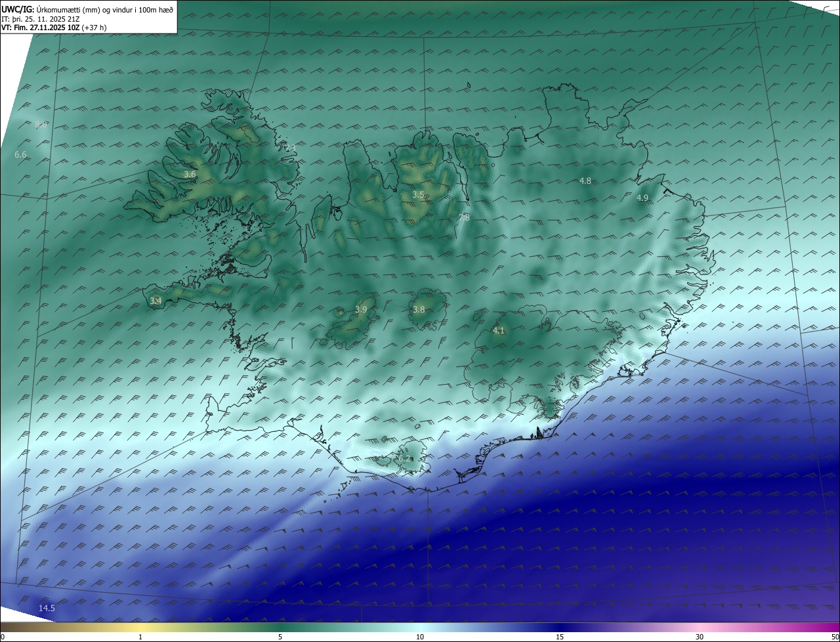Click the dark blue 10–15 band of the colour bar
840x642 pixels.
click(490, 627)
